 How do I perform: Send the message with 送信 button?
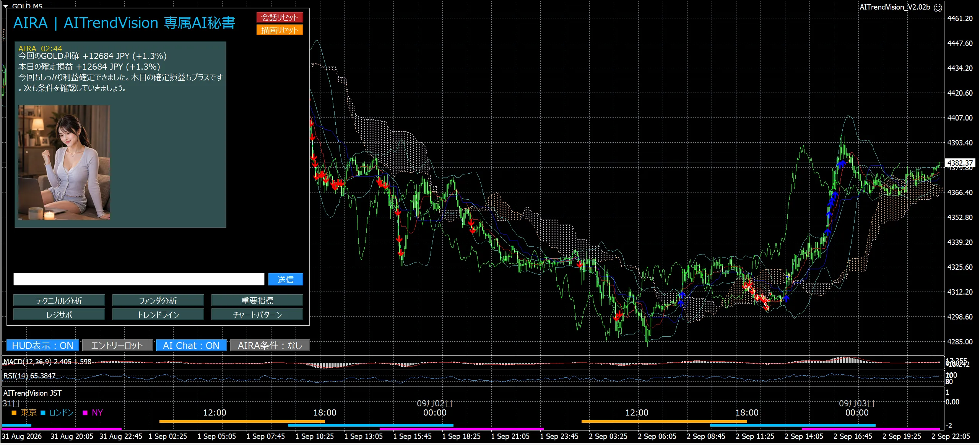click(x=286, y=279)
